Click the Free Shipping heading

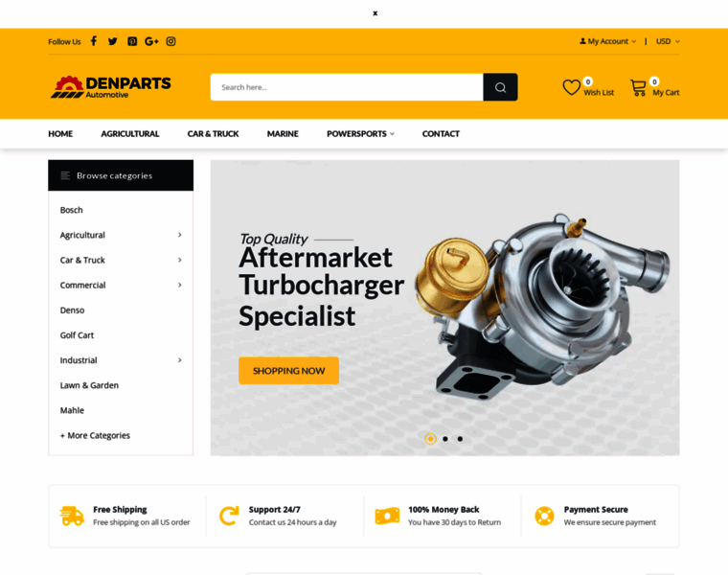(x=120, y=510)
